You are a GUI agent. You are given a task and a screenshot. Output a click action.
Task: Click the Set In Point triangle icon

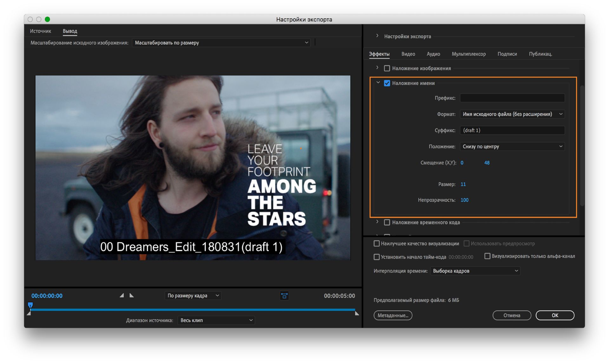[121, 295]
